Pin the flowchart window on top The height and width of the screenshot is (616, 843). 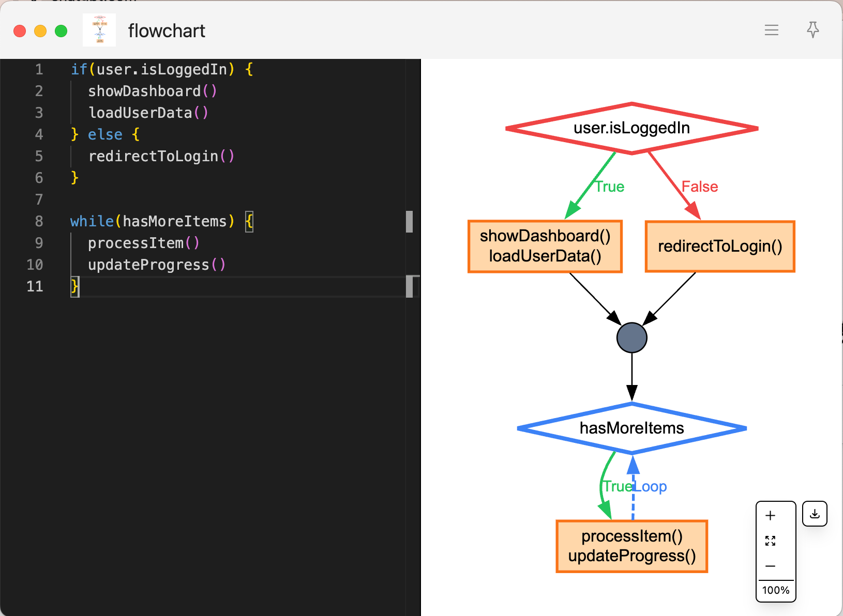[812, 30]
